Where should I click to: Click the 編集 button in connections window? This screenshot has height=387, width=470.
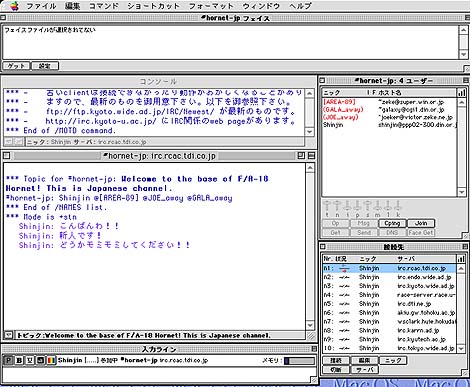(x=364, y=360)
